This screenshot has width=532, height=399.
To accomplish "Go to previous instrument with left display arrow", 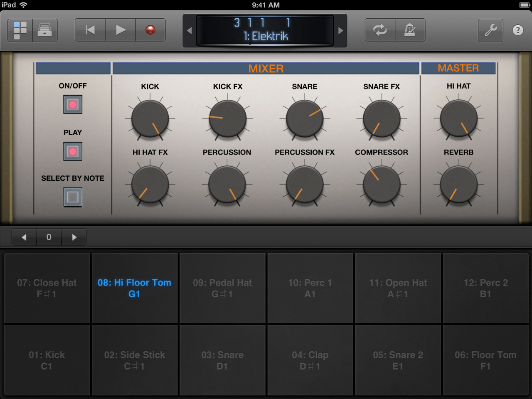I will coord(190,31).
